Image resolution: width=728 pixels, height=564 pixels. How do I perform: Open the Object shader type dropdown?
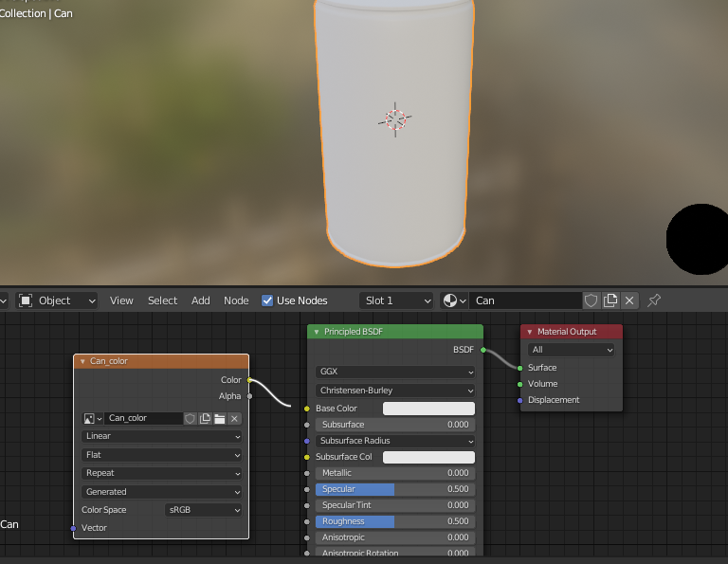[x=57, y=300]
